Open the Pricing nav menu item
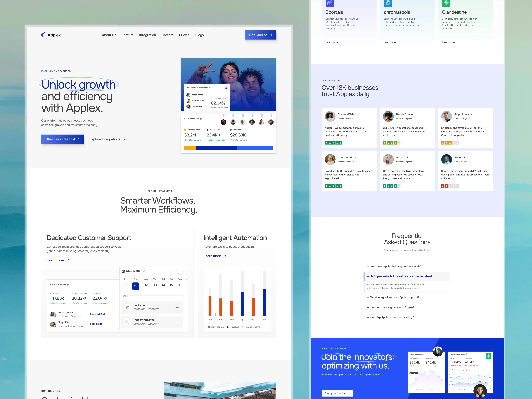532x399 pixels. click(184, 35)
